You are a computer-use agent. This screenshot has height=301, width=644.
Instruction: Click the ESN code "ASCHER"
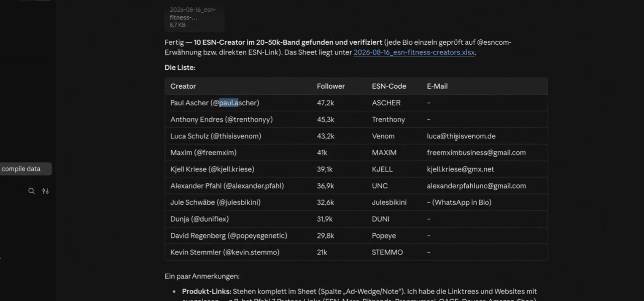click(x=386, y=103)
